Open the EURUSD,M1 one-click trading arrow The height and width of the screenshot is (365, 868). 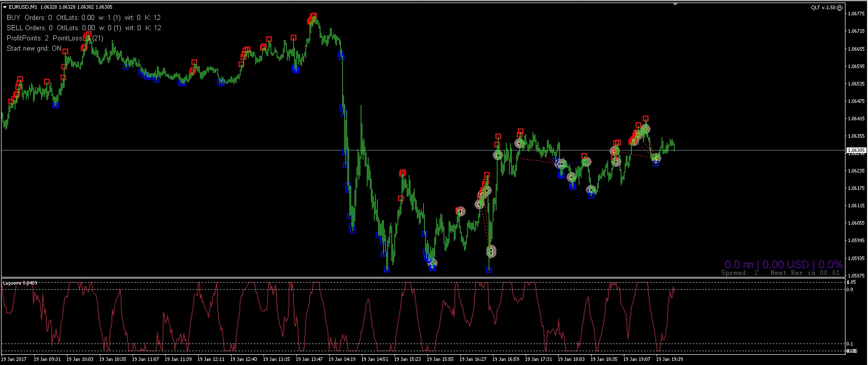5,7
